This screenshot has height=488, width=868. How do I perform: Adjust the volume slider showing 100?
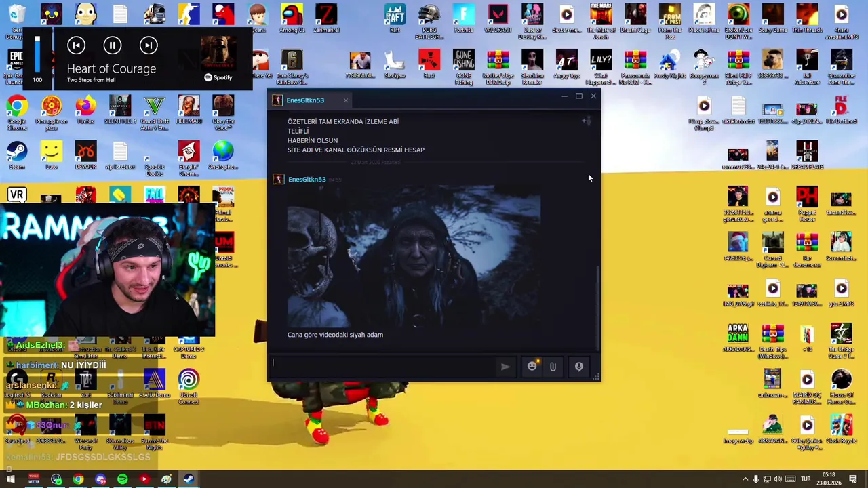[37, 54]
